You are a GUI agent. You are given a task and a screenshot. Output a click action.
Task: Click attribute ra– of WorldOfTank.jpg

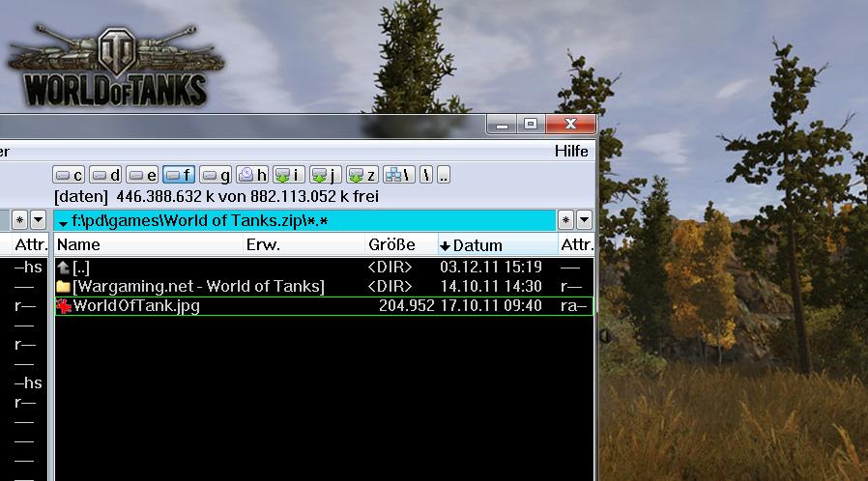click(x=573, y=306)
